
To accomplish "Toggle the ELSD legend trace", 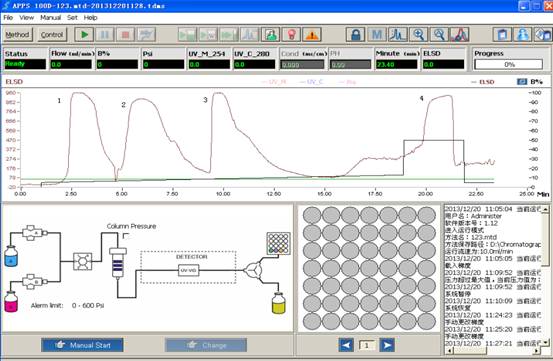I will point(483,82).
